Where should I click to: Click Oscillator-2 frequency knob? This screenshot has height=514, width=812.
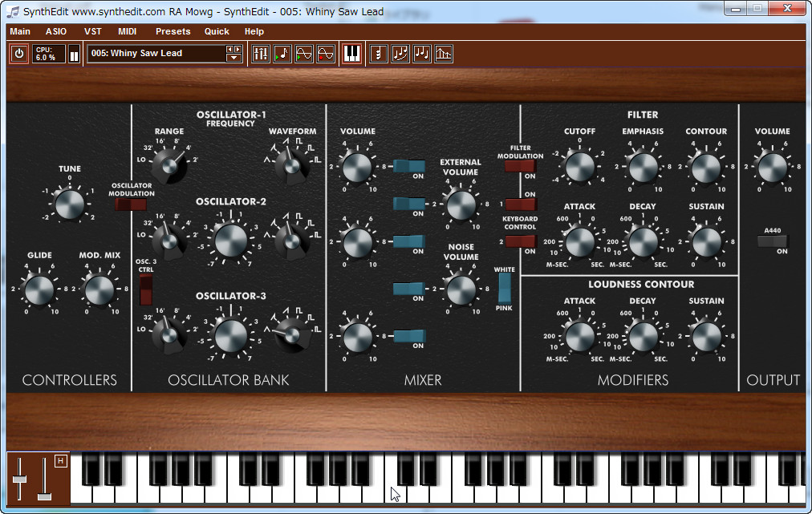click(x=230, y=241)
